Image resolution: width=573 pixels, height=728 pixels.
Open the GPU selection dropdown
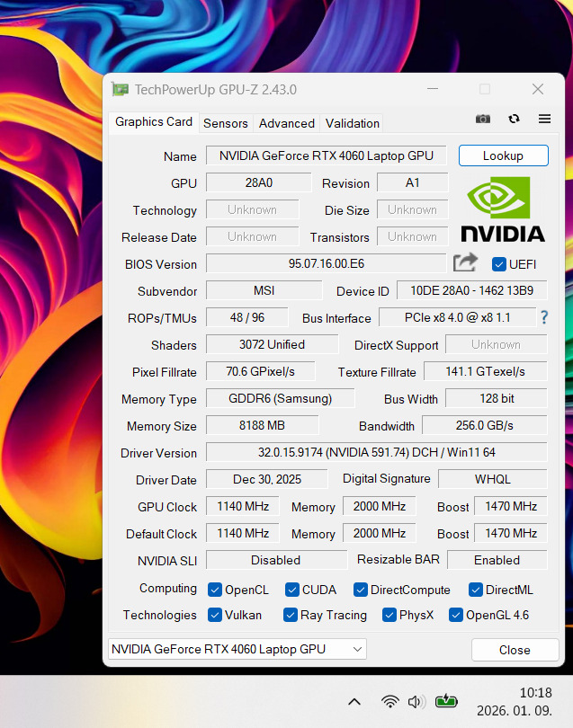(x=237, y=649)
